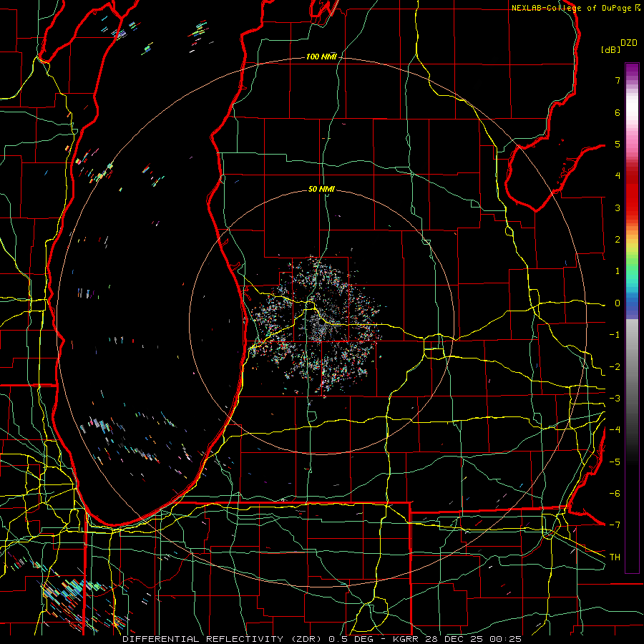Click the DZD product label above the scale
This screenshot has width=644, height=644.
(629, 43)
